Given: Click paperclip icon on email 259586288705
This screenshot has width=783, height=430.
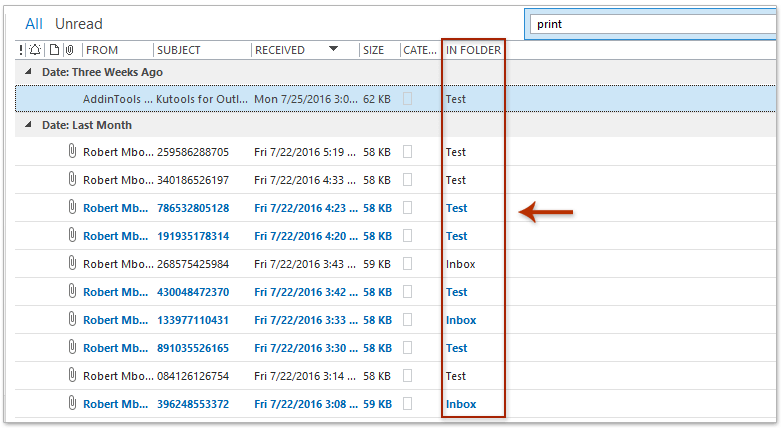Looking at the screenshot, I should coord(71,152).
